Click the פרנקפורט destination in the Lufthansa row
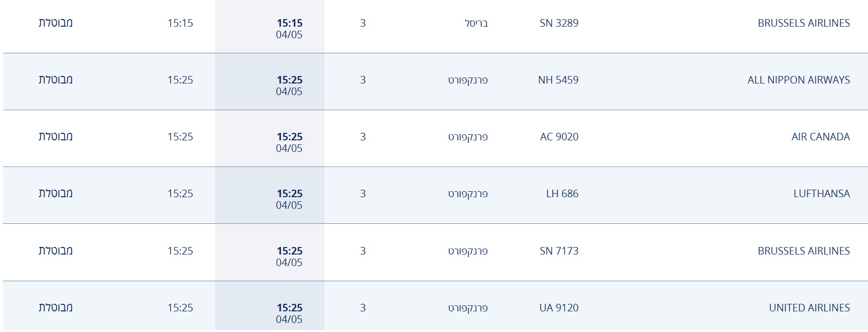This screenshot has height=332, width=868. click(x=468, y=194)
